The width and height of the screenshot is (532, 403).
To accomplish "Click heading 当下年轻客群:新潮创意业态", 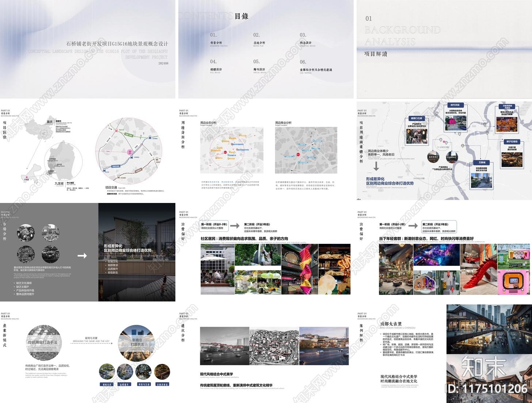I will tap(426, 239).
